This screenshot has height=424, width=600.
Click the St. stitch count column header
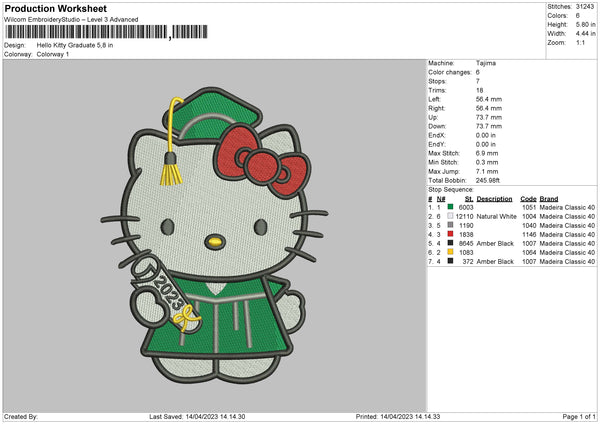tap(468, 198)
